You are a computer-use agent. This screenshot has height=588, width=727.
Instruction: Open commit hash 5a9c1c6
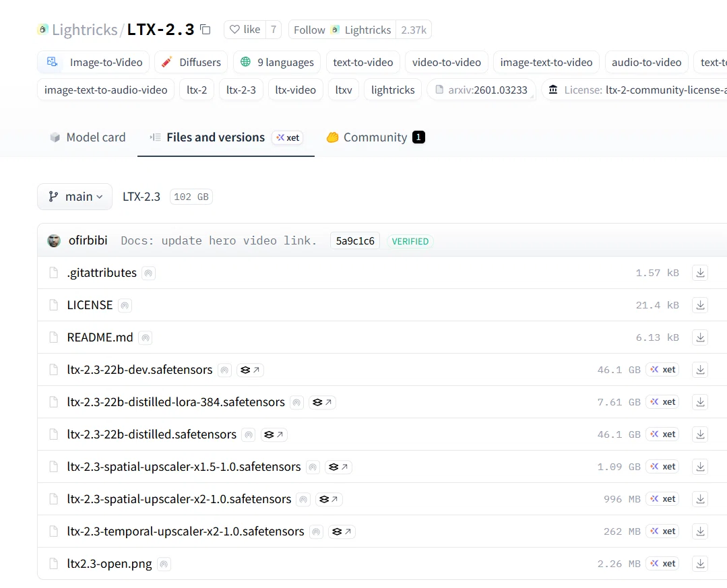click(x=355, y=241)
